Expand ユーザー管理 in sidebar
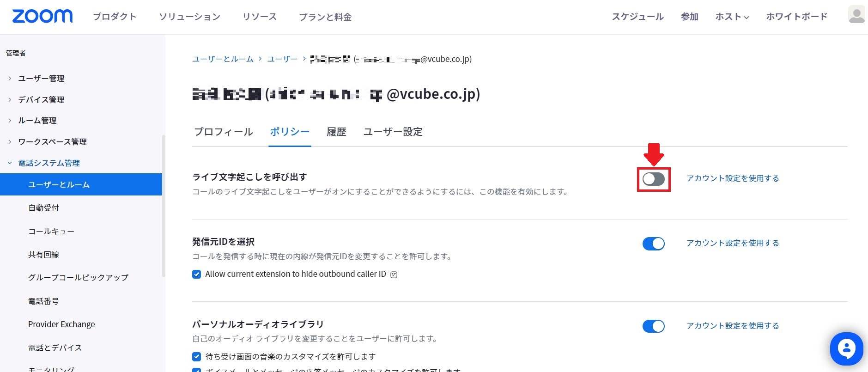Image resolution: width=868 pixels, height=372 pixels. coord(41,79)
